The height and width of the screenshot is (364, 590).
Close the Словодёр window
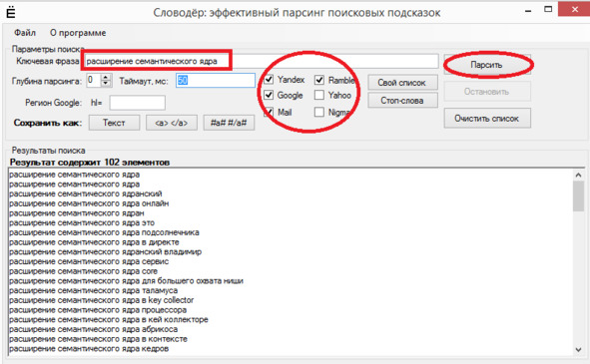[x=574, y=9]
